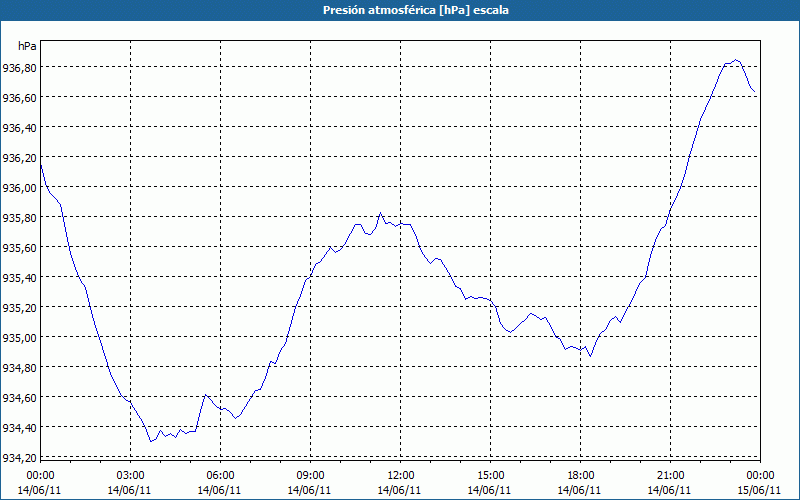Select the 936,20 y-axis value
Screen dimensions: 800x500
point(19,158)
